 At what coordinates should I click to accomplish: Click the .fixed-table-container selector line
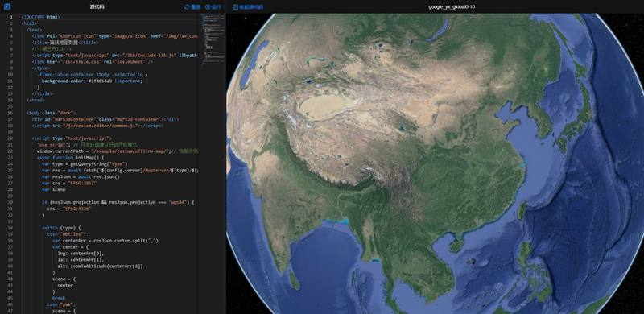(x=93, y=74)
